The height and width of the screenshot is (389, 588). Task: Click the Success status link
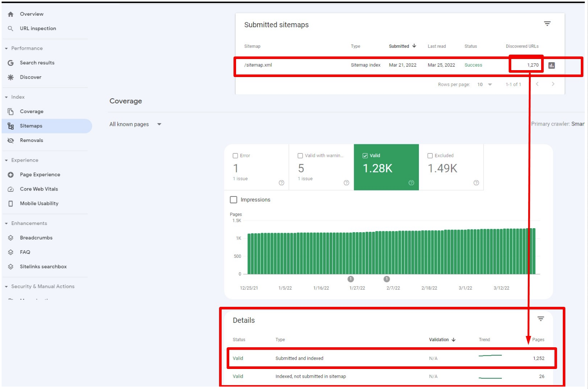click(473, 65)
